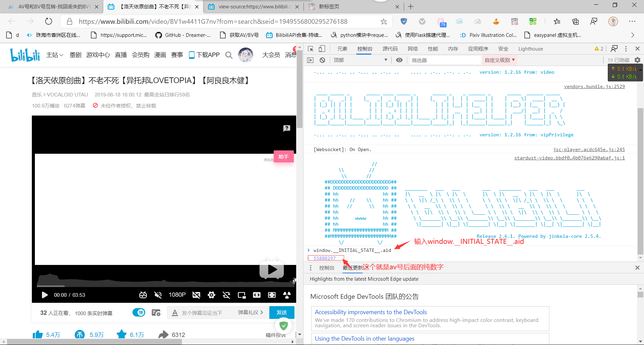Open danmaku display settings icon
Image resolution: width=644 pixels, height=345 pixels.
156,313
